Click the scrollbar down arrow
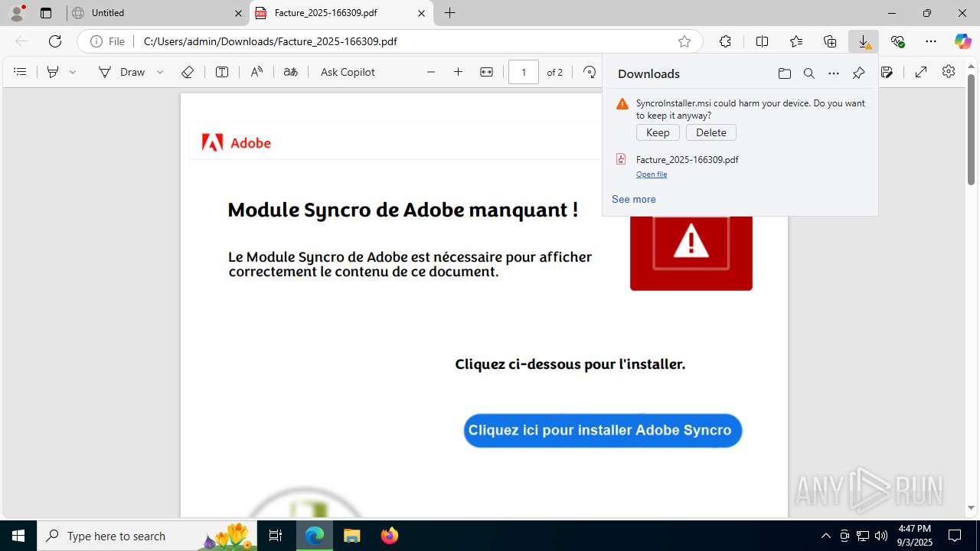980x551 pixels. point(971,507)
